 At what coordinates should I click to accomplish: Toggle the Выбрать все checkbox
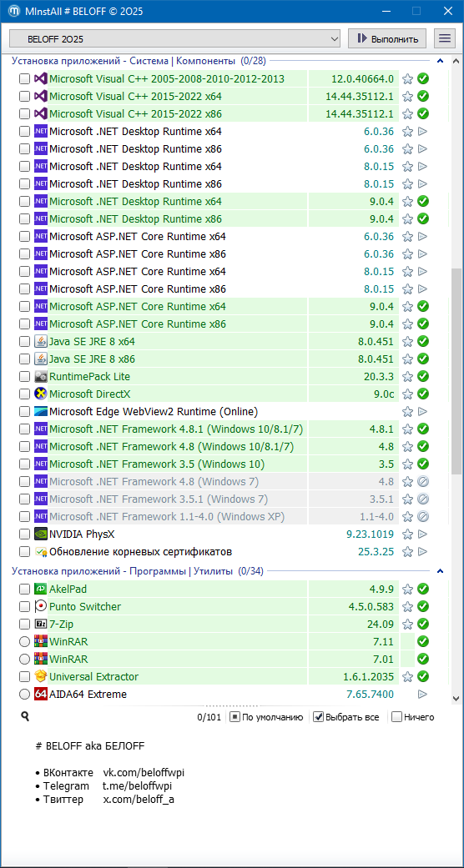coord(318,717)
